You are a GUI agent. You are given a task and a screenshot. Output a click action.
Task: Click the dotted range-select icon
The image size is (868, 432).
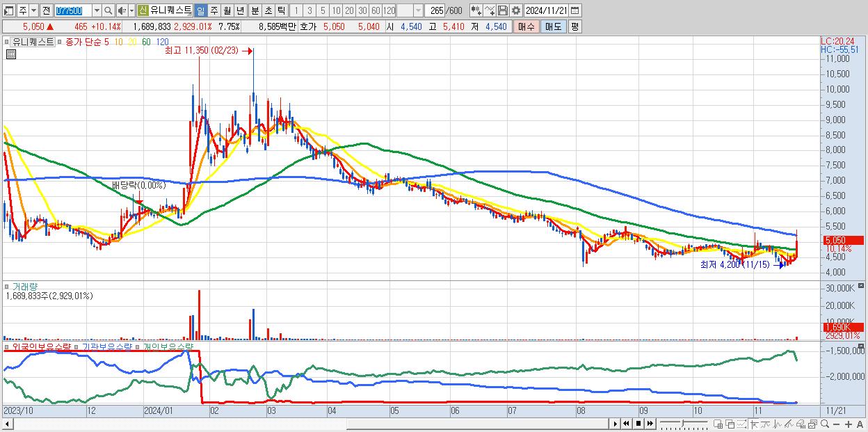tap(741, 424)
